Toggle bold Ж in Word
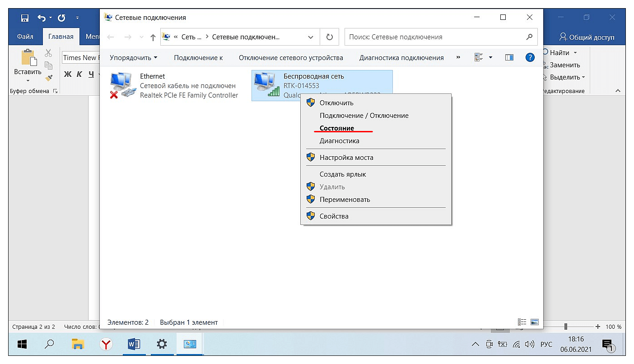This screenshot has width=634, height=364. tap(68, 74)
